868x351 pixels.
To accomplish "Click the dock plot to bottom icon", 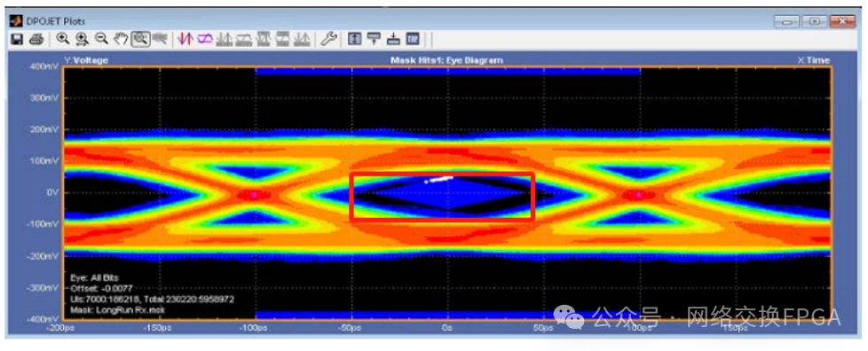I will 393,39.
